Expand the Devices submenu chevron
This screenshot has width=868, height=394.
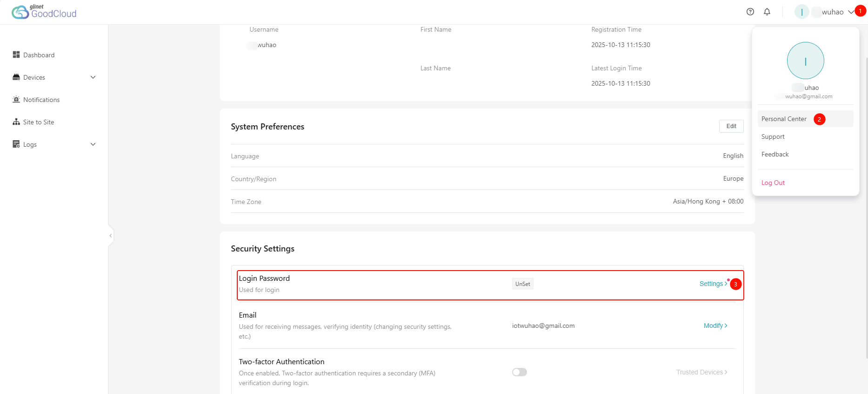(93, 77)
